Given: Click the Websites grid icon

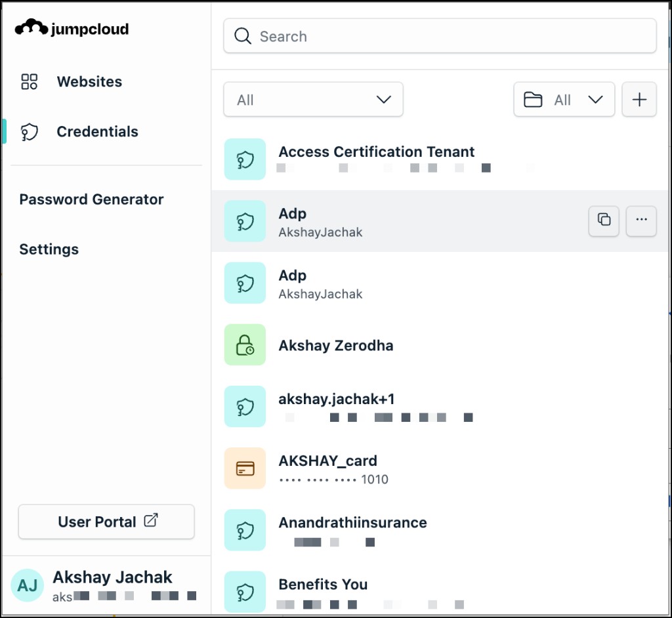Looking at the screenshot, I should [29, 81].
